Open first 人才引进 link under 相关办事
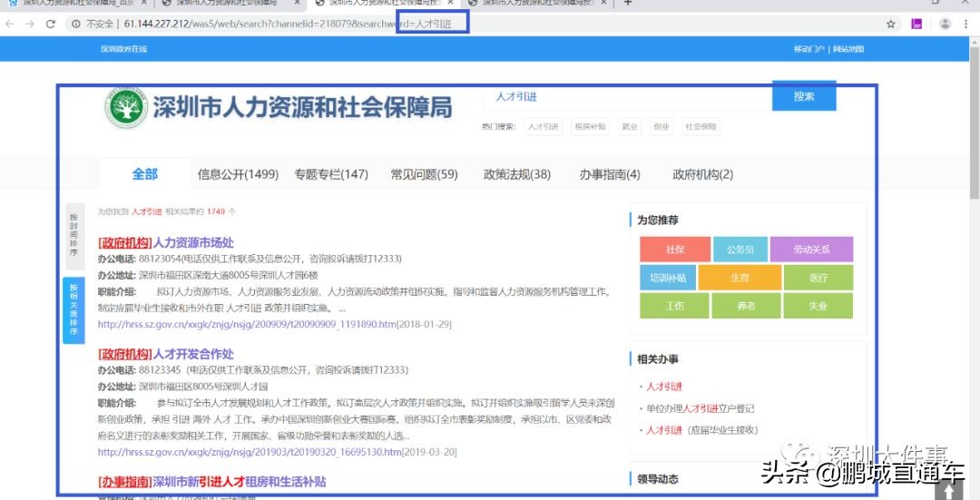Viewport: 980px width, 500px height. click(664, 387)
